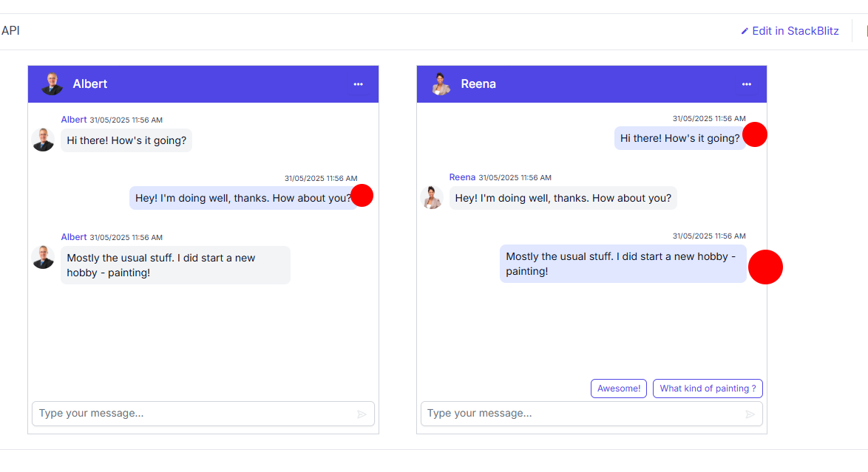Click Reena's avatar in the chat header
Screen dimensions: 868x472
[x=441, y=84]
